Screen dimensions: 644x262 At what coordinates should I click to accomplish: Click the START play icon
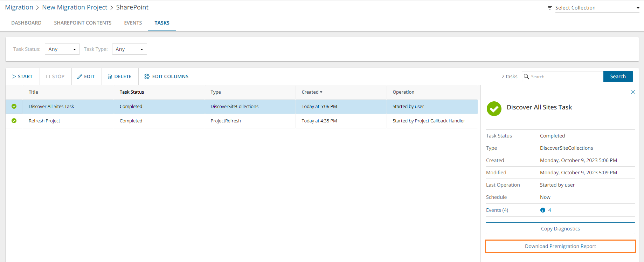[x=14, y=76]
